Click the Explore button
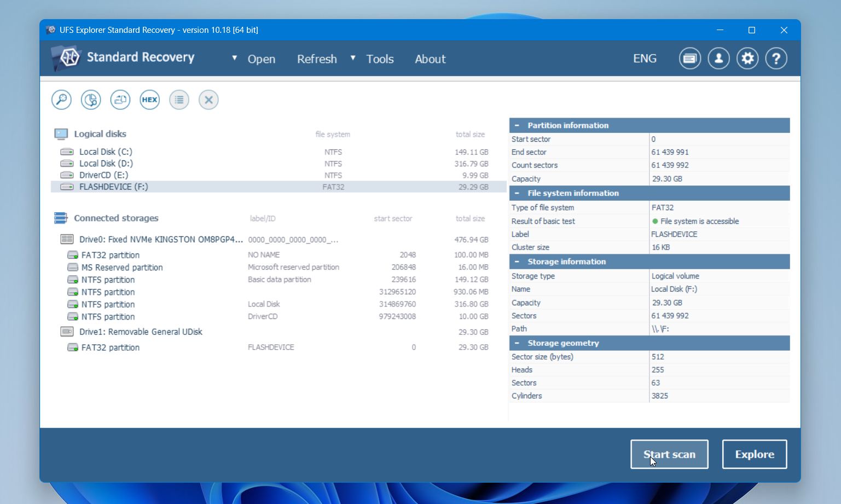The image size is (841, 504). click(x=755, y=454)
